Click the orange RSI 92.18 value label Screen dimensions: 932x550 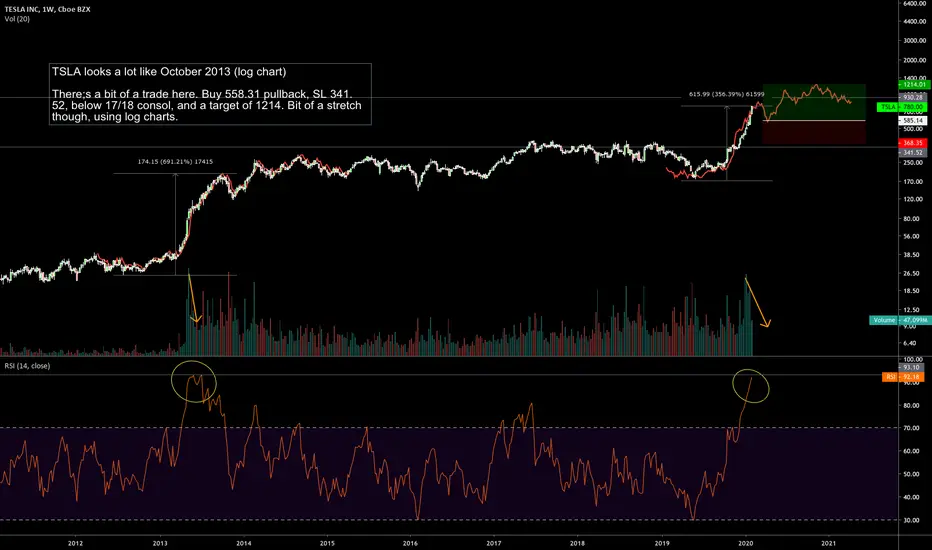click(x=903, y=377)
